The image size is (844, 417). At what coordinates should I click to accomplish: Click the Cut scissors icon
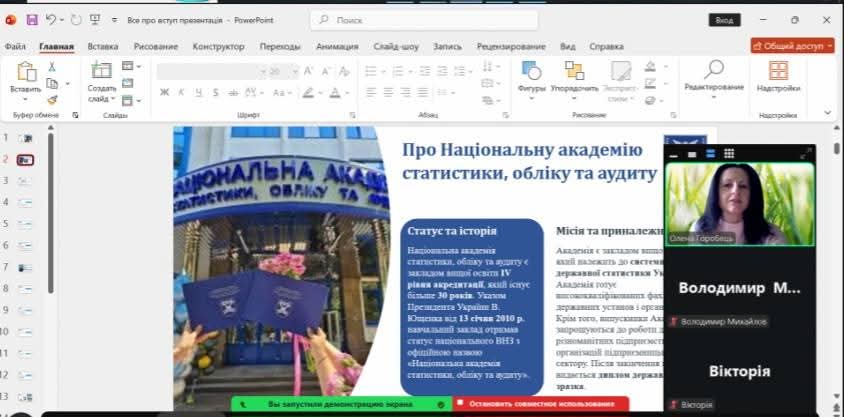coord(52,68)
